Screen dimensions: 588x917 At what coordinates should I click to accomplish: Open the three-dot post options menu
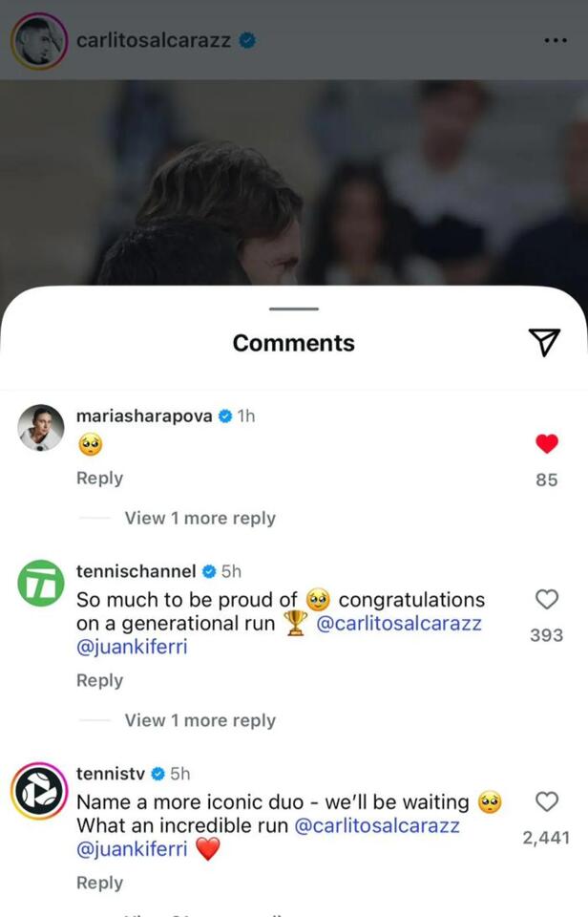pyautogui.click(x=555, y=41)
